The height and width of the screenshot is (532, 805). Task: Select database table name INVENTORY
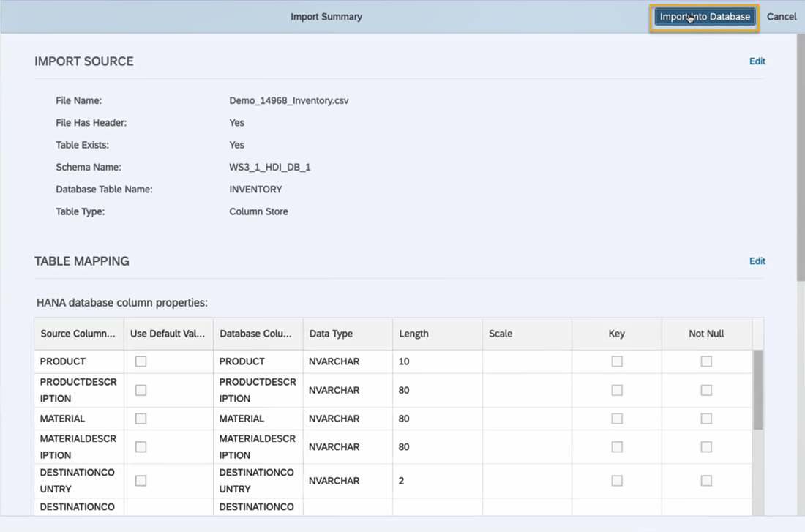pyautogui.click(x=255, y=190)
